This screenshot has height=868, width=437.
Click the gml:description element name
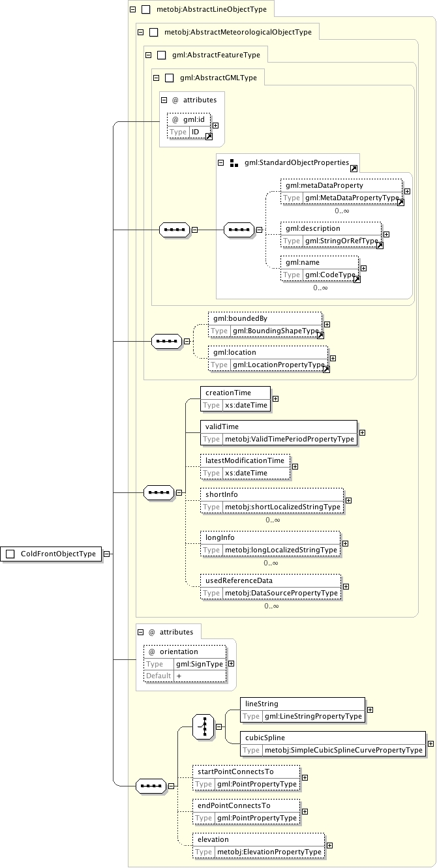(313, 229)
